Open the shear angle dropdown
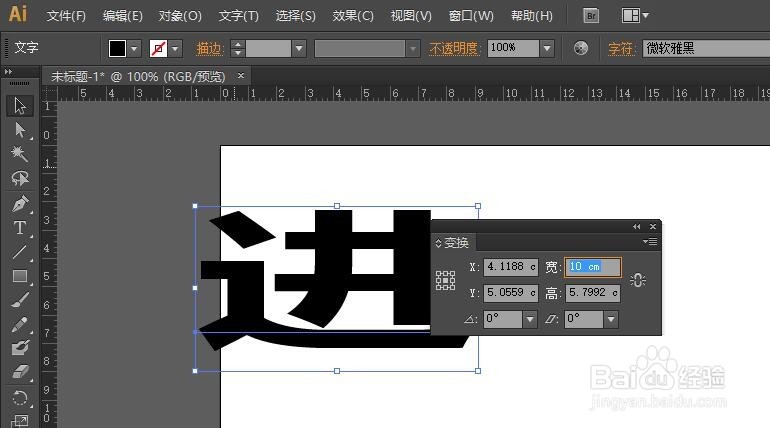 [x=611, y=319]
